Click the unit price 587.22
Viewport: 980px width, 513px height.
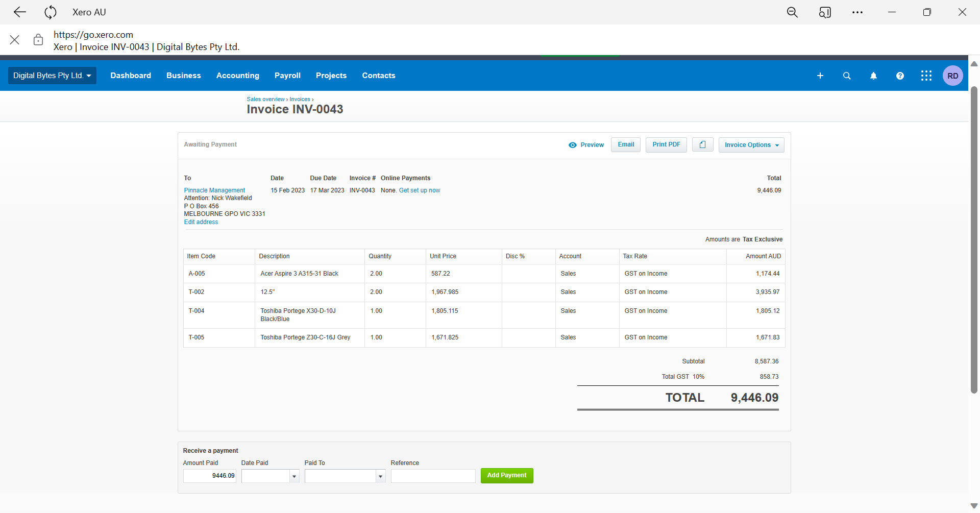tap(440, 274)
